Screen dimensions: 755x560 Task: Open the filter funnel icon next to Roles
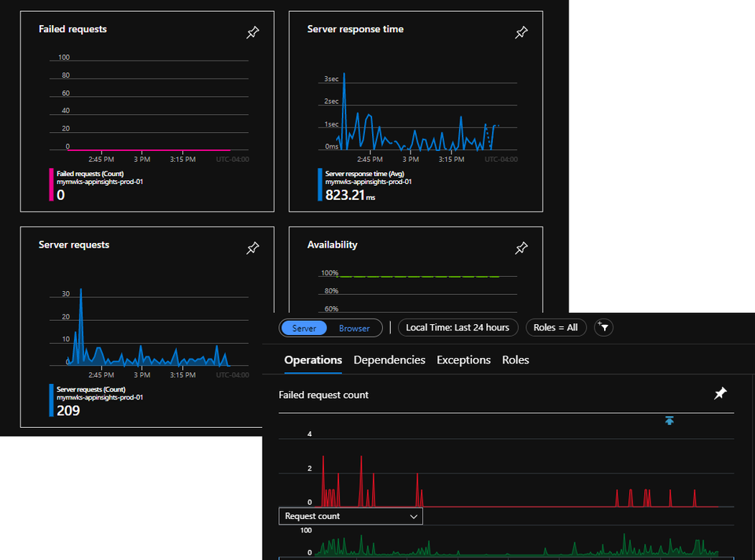tap(603, 328)
